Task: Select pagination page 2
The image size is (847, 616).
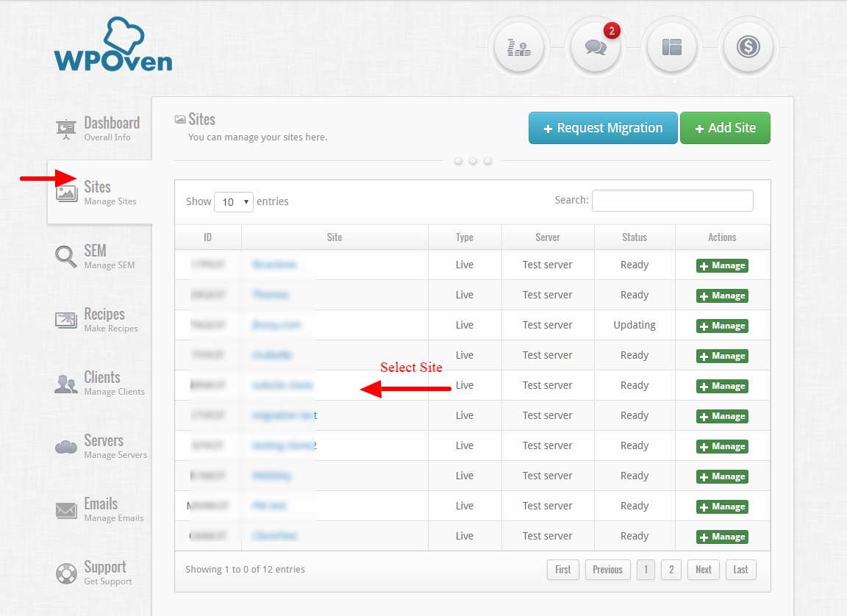Action: coord(671,570)
